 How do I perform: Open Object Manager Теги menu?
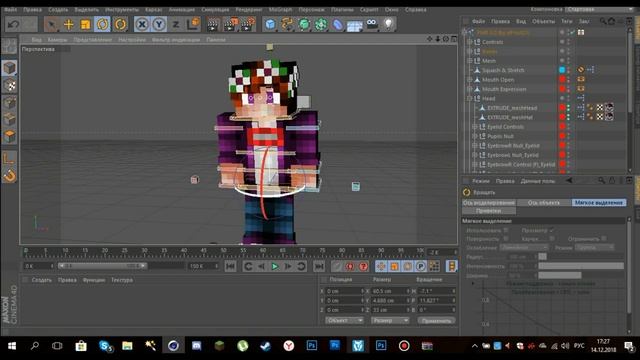tap(566, 21)
